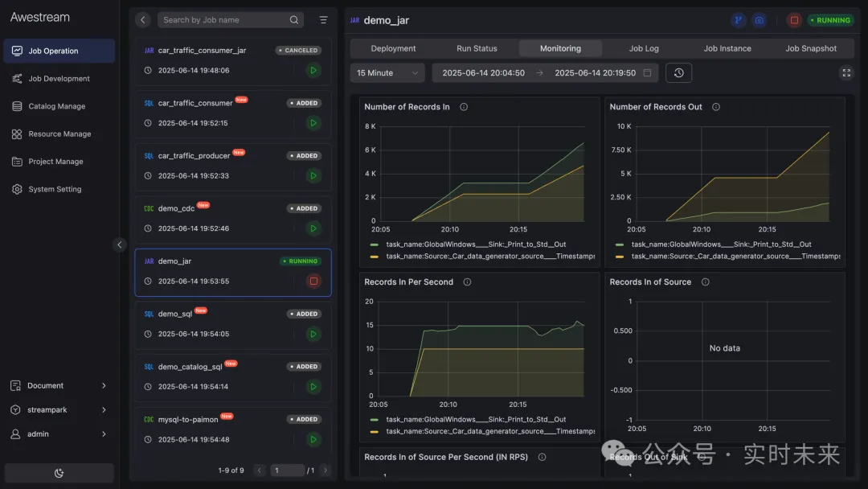The image size is (868, 489).
Task: Open the Run Status tab
Action: pyautogui.click(x=477, y=49)
